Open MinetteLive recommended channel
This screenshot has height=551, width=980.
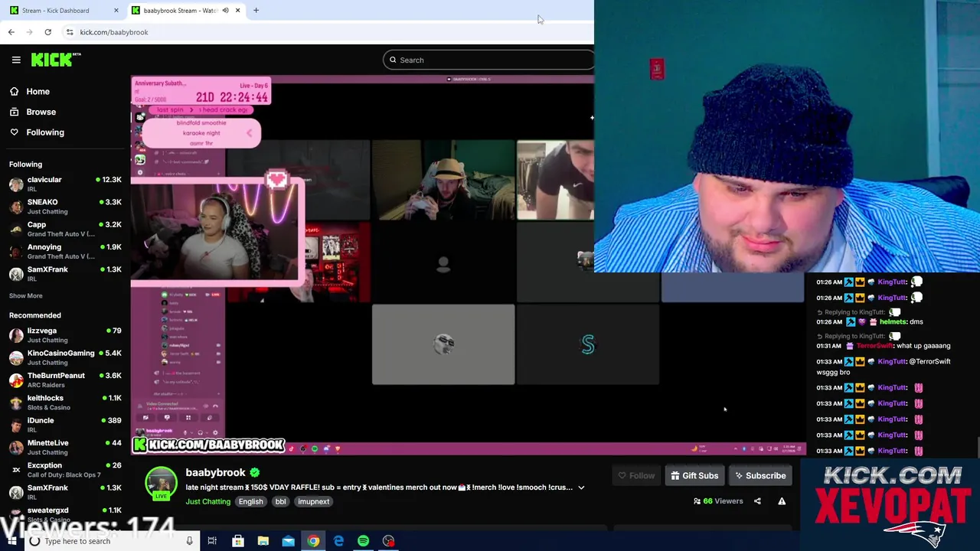tap(65, 447)
